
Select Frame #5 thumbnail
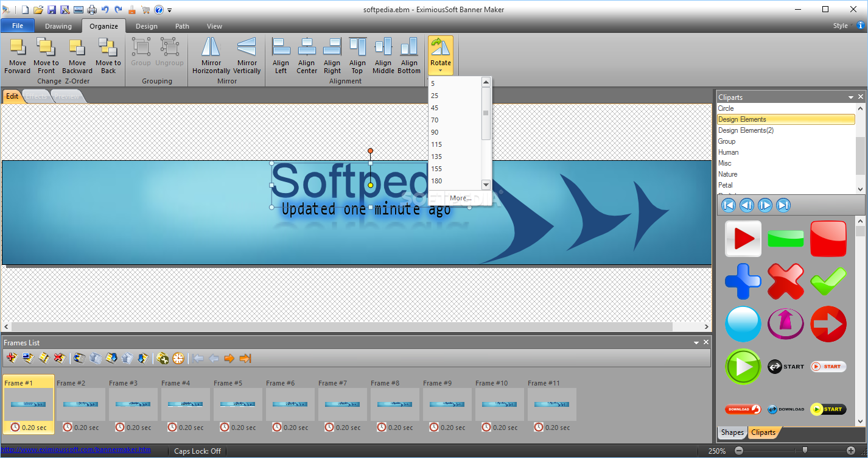(238, 404)
